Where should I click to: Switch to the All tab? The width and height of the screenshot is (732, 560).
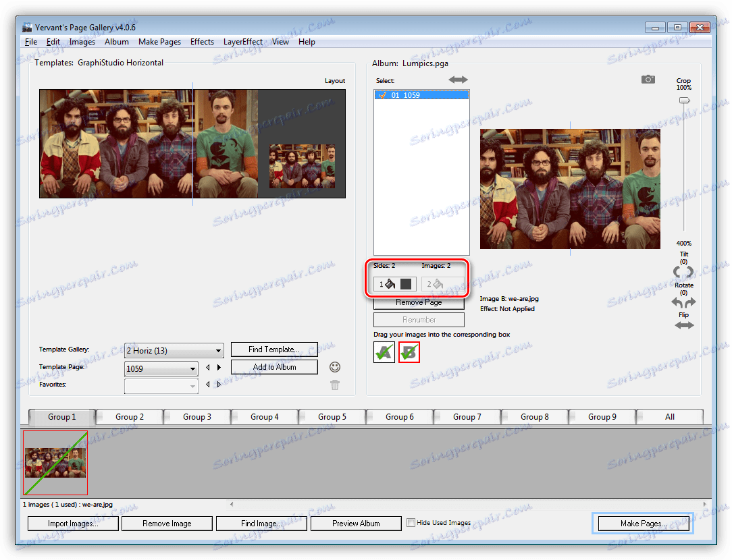pyautogui.click(x=670, y=417)
